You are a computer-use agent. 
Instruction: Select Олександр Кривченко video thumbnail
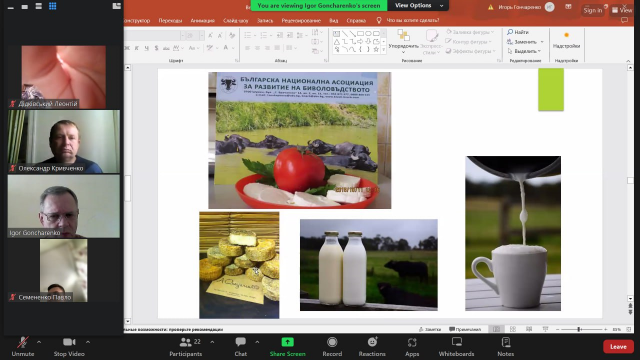tap(64, 141)
